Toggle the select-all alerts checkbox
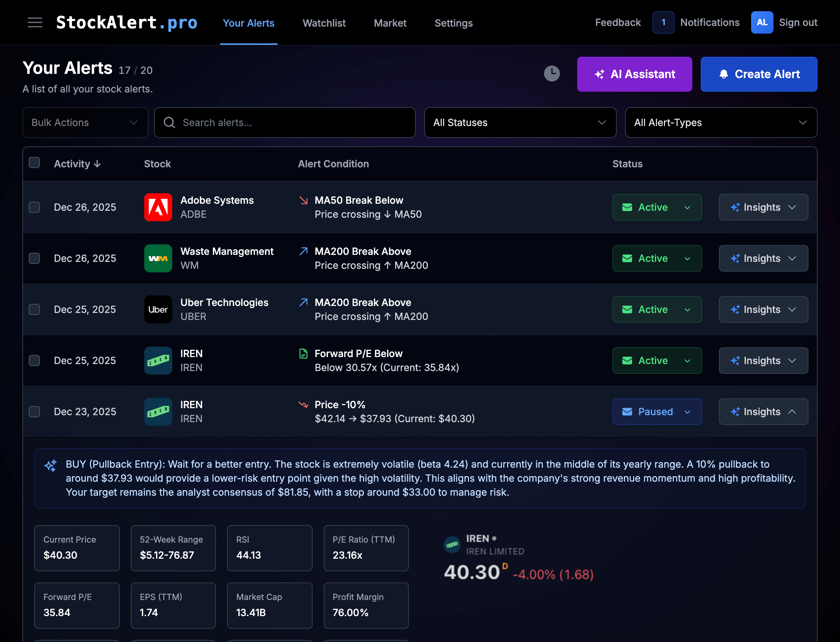Image resolution: width=840 pixels, height=642 pixels. [34, 163]
